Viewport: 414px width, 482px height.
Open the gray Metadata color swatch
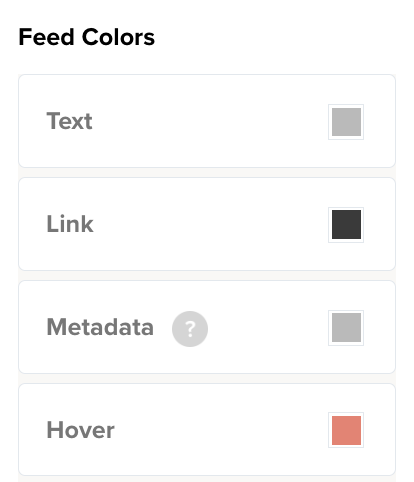[x=346, y=328]
